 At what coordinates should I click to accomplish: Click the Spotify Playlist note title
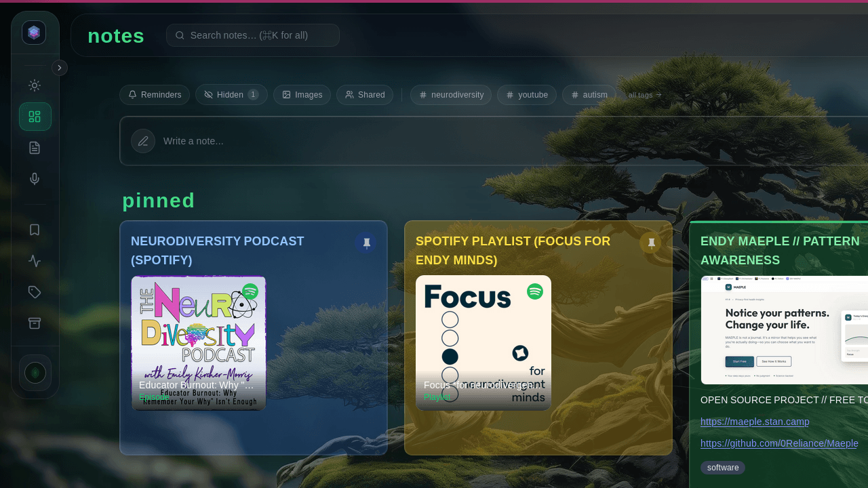(x=513, y=251)
